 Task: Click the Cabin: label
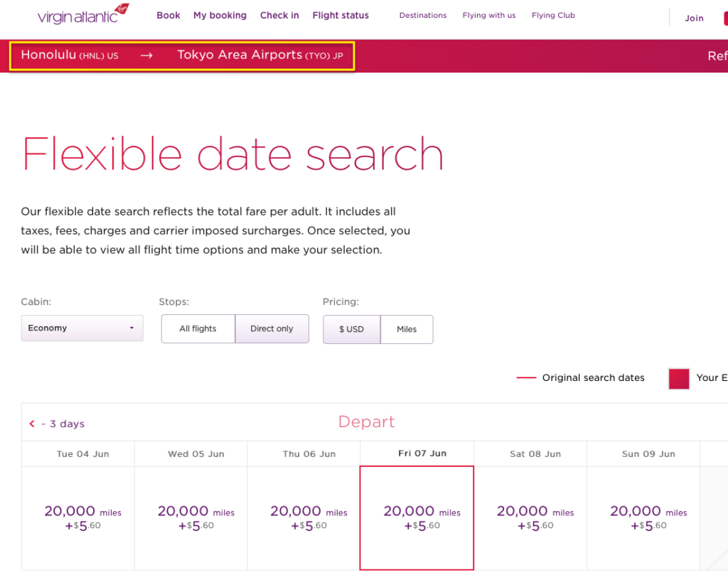pos(36,302)
